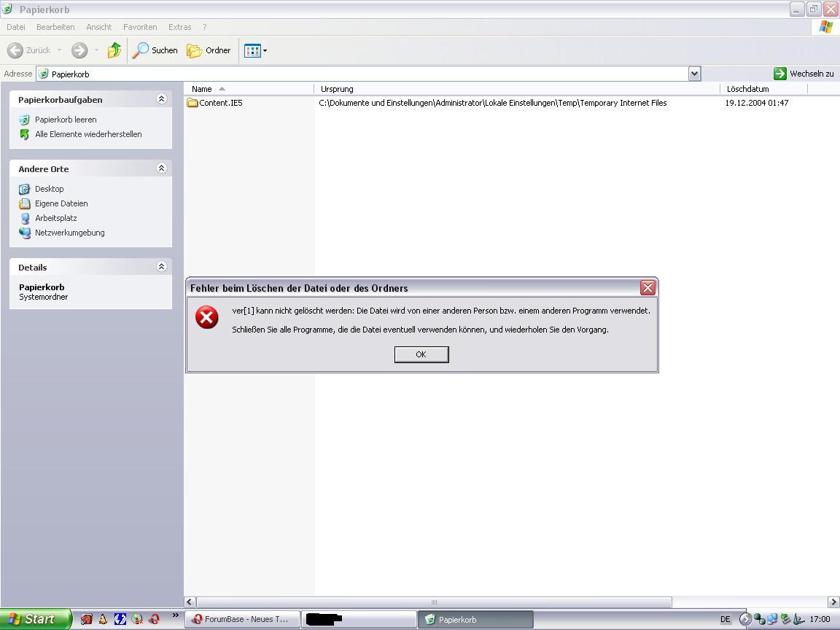The image size is (840, 630).
Task: Expand hidden system tray icons
Action: [745, 619]
